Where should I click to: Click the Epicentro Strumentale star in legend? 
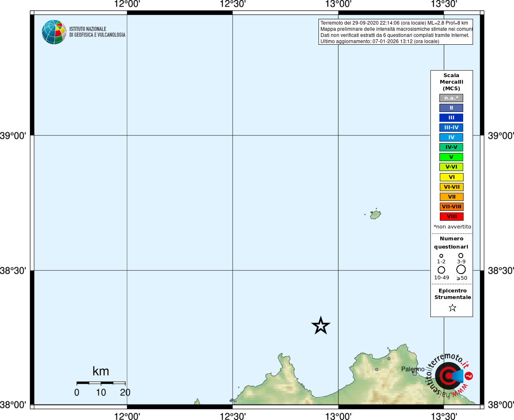pyautogui.click(x=452, y=308)
